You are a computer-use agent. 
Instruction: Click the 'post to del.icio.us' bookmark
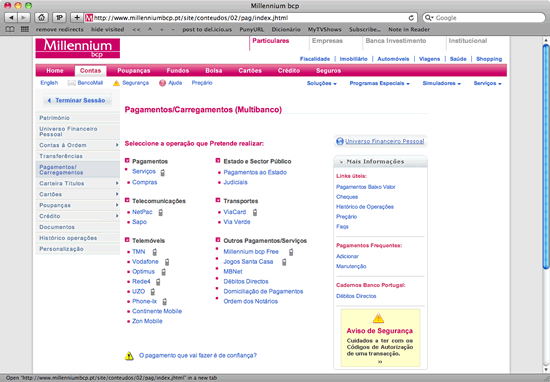pos(207,29)
